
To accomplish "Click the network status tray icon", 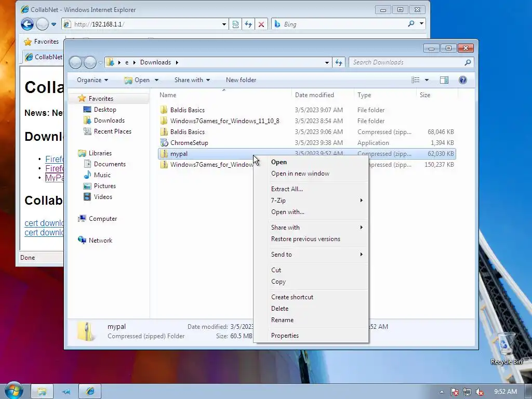I will tap(467, 392).
